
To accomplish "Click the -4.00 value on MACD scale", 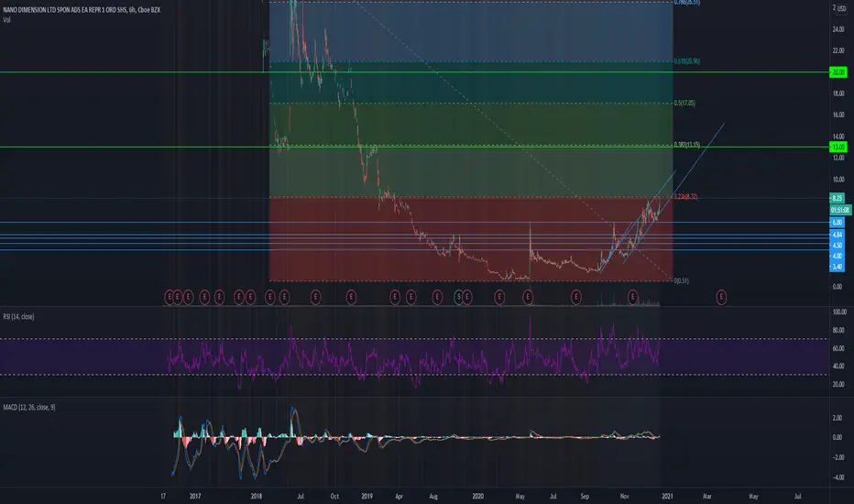I will pyautogui.click(x=838, y=477).
